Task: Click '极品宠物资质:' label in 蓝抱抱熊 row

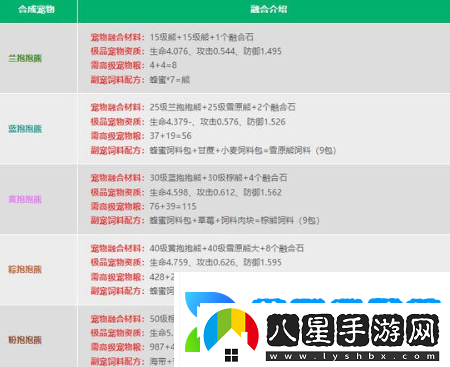Action: (118, 122)
